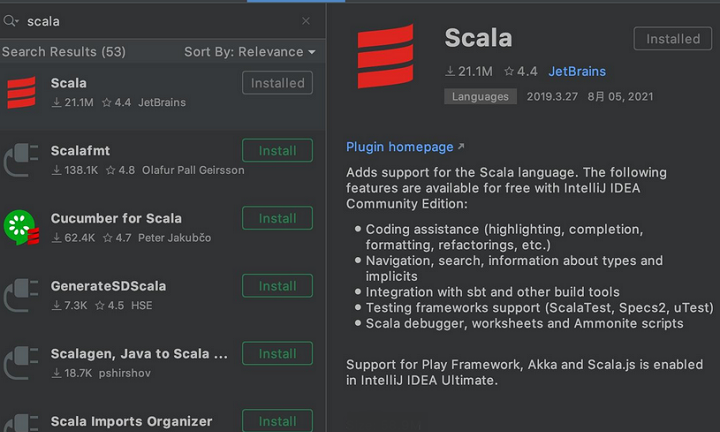
Task: Click the large Scala logo in details
Action: tap(385, 56)
